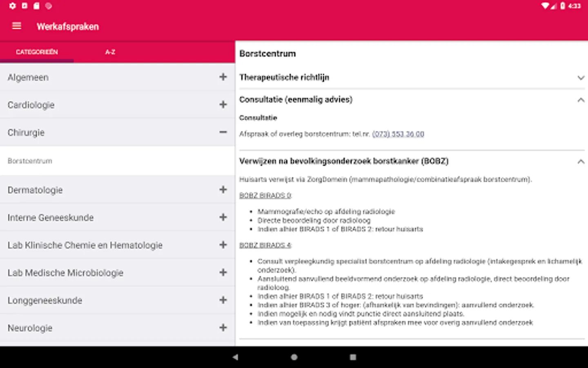Expand Lab Medische Microbiologie plus icon
Image resolution: width=588 pixels, height=368 pixels.
[x=223, y=272]
